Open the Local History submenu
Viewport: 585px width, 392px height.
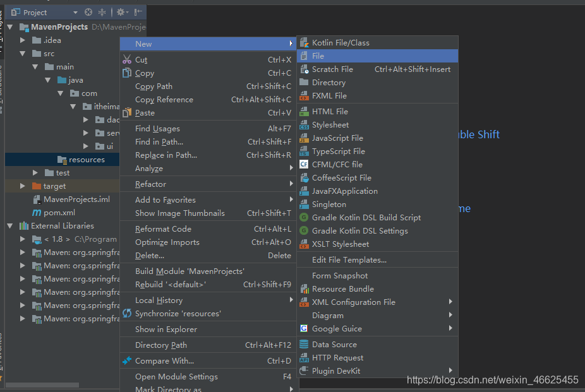pyautogui.click(x=208, y=300)
